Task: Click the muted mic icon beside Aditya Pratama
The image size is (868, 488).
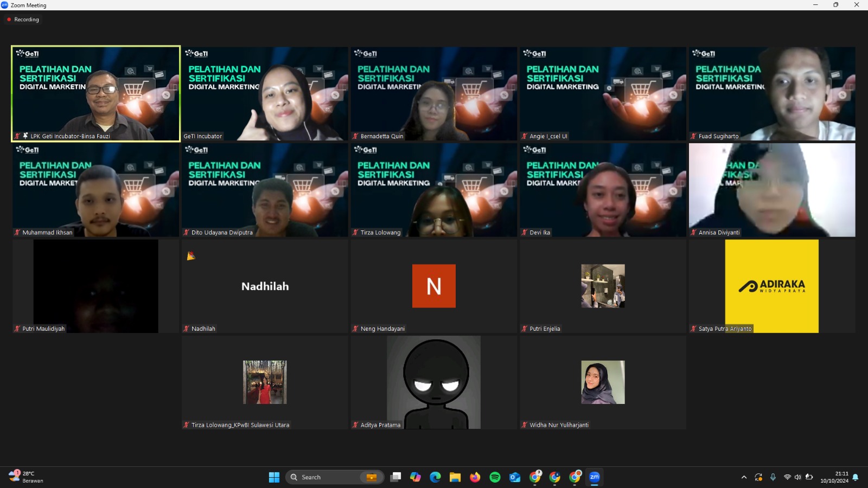Action: 355,425
